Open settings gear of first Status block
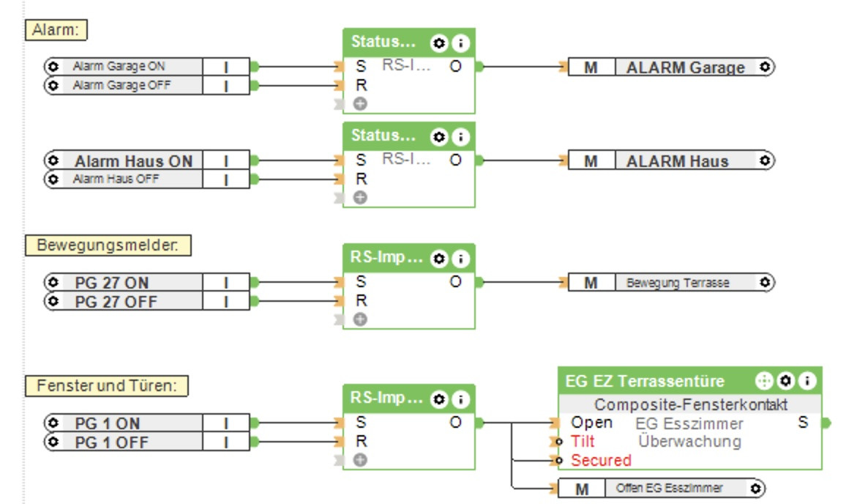This screenshot has height=504, width=868. tap(439, 43)
